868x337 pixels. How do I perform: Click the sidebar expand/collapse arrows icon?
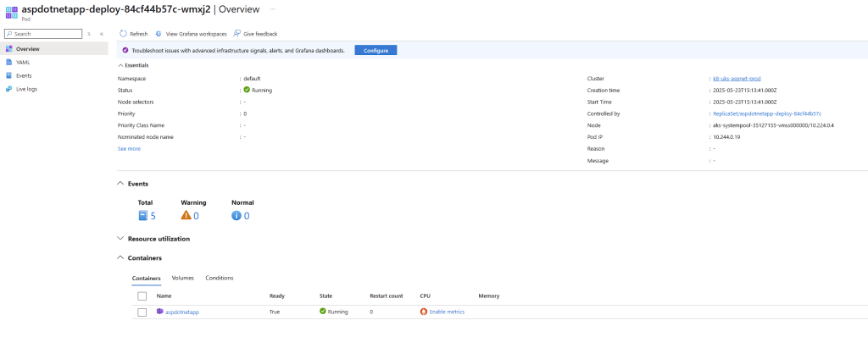88,34
